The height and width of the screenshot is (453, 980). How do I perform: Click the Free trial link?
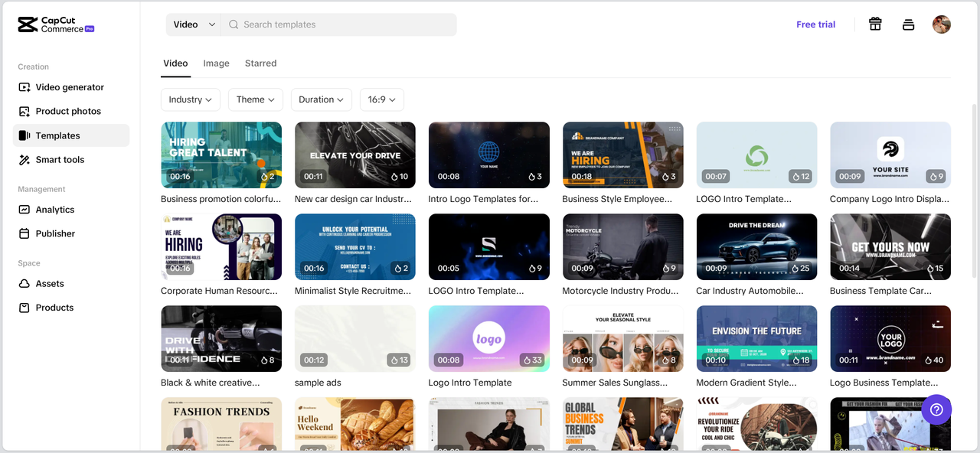[x=815, y=24]
